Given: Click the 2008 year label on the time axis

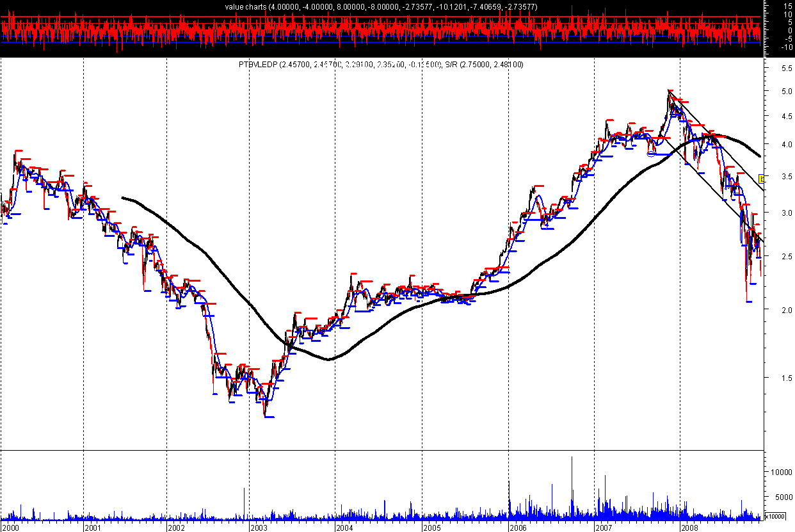Looking at the screenshot, I should click(x=689, y=528).
